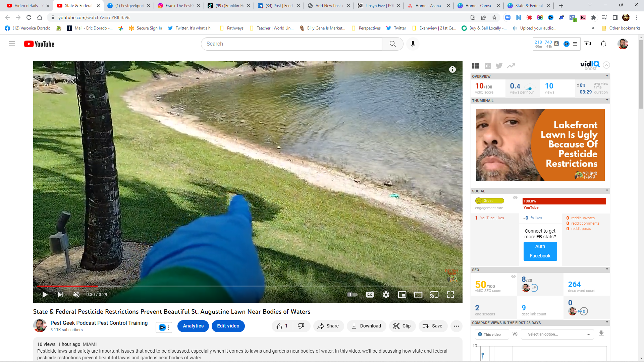Click the voice search microphone icon
644x362 pixels.
pyautogui.click(x=413, y=44)
